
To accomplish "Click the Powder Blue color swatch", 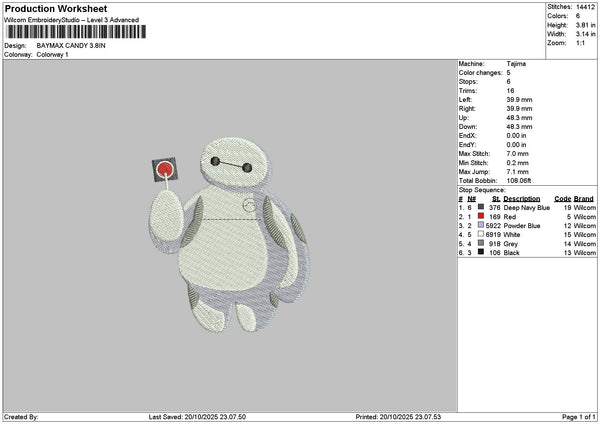I will click(x=481, y=225).
